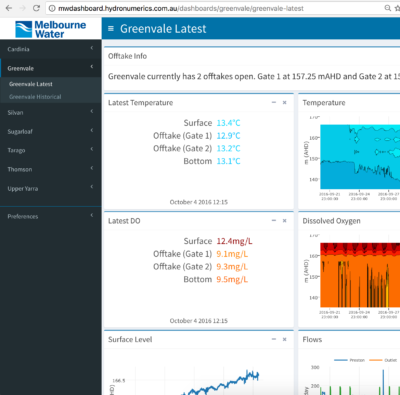Click the Greenvale offtakes open description text

[x=254, y=77]
